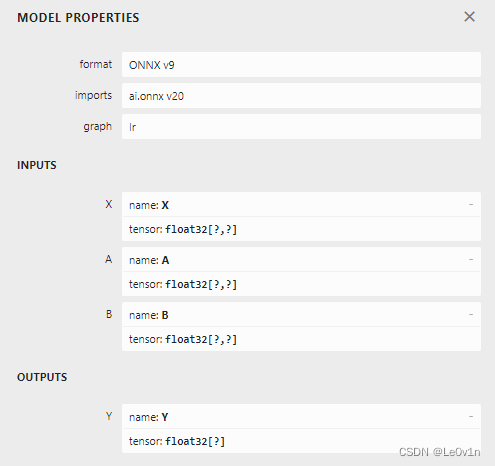The image size is (495, 466).
Task: Select the tensor type row for input B
Action: (301, 339)
